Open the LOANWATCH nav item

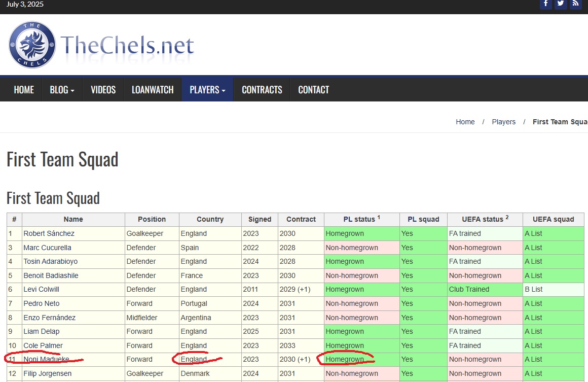pyautogui.click(x=153, y=90)
